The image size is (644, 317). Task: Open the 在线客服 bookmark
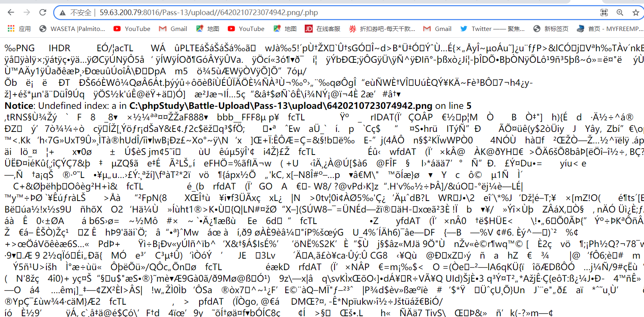323,29
